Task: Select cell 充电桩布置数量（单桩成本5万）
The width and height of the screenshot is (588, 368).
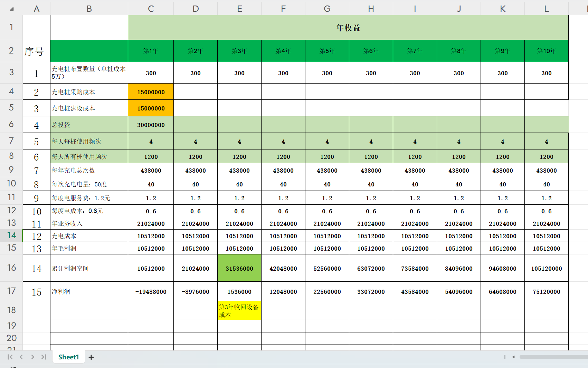Action: click(x=89, y=73)
